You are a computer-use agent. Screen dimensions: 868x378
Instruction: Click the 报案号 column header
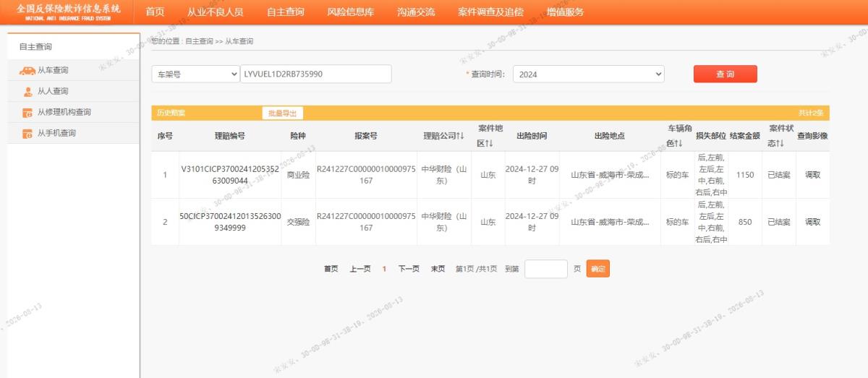pos(366,136)
